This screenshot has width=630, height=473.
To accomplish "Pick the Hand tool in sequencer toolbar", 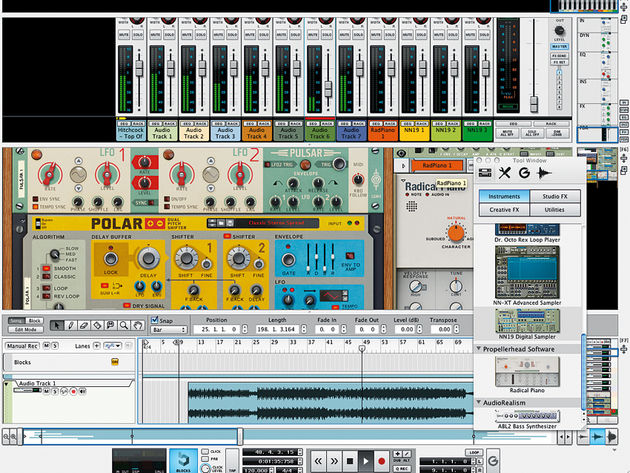I will point(137,325).
